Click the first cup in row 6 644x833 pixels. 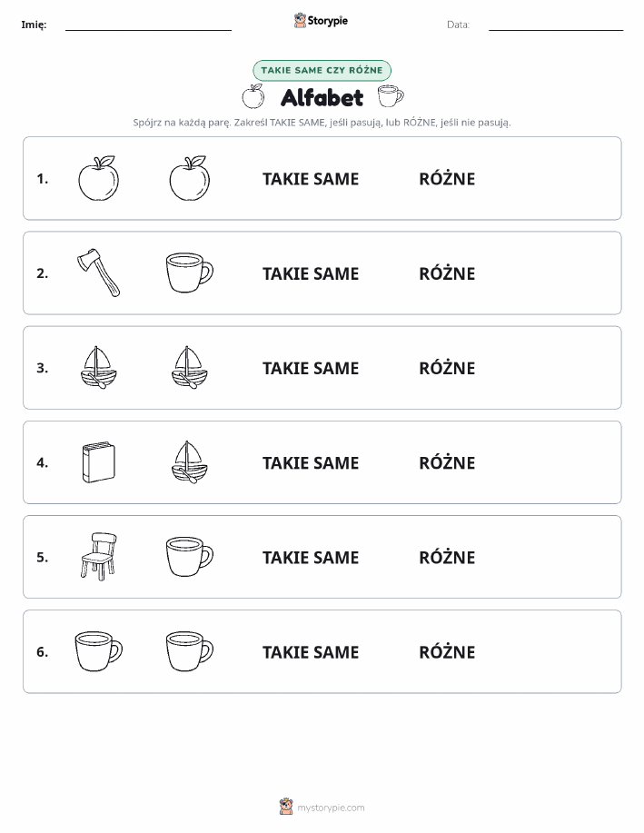click(99, 651)
